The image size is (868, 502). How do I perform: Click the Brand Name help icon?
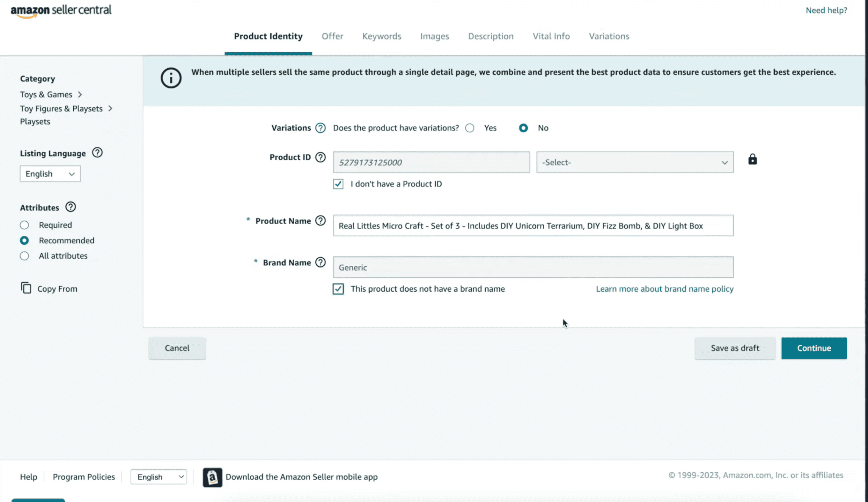tap(321, 262)
